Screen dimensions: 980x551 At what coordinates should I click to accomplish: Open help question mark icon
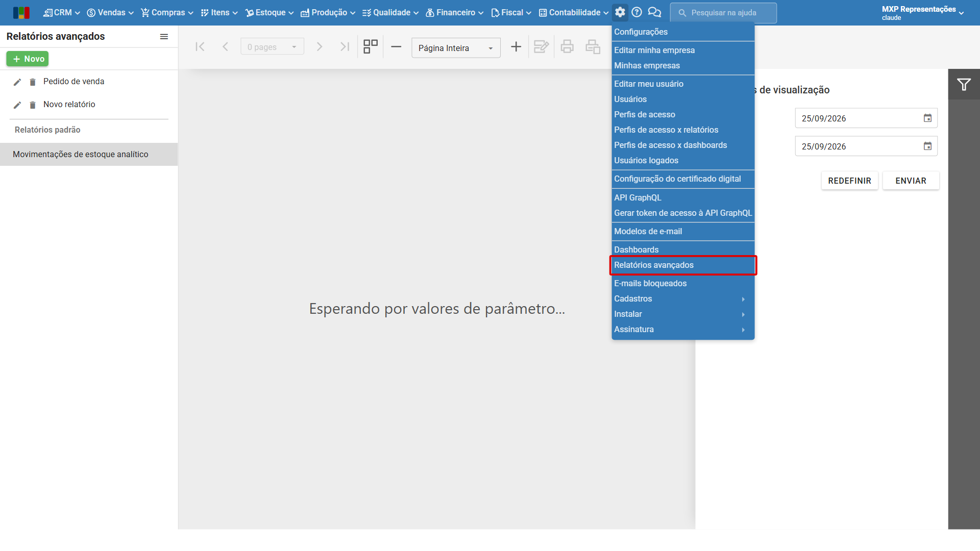click(636, 12)
